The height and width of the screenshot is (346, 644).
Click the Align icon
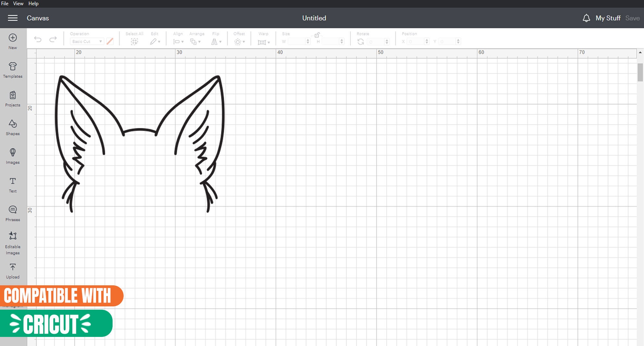[176, 42]
